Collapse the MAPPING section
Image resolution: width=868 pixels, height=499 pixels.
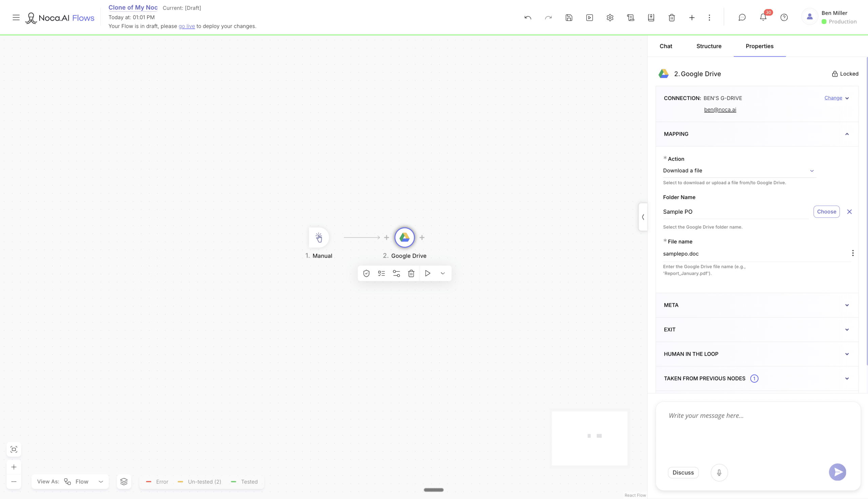coord(756,134)
